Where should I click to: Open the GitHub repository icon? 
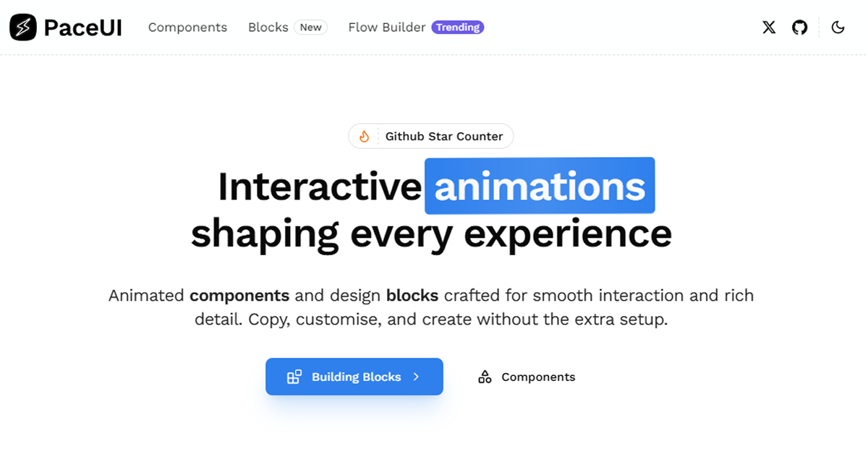click(x=799, y=27)
